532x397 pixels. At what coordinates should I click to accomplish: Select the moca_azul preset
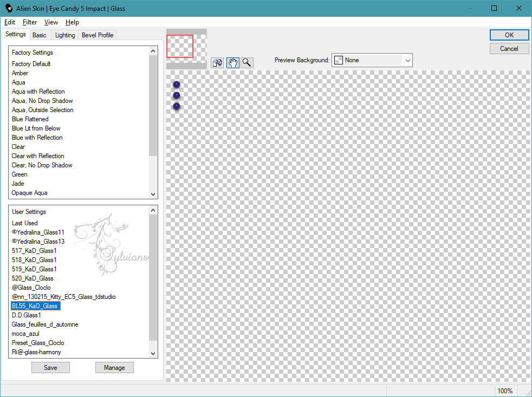pyautogui.click(x=25, y=334)
